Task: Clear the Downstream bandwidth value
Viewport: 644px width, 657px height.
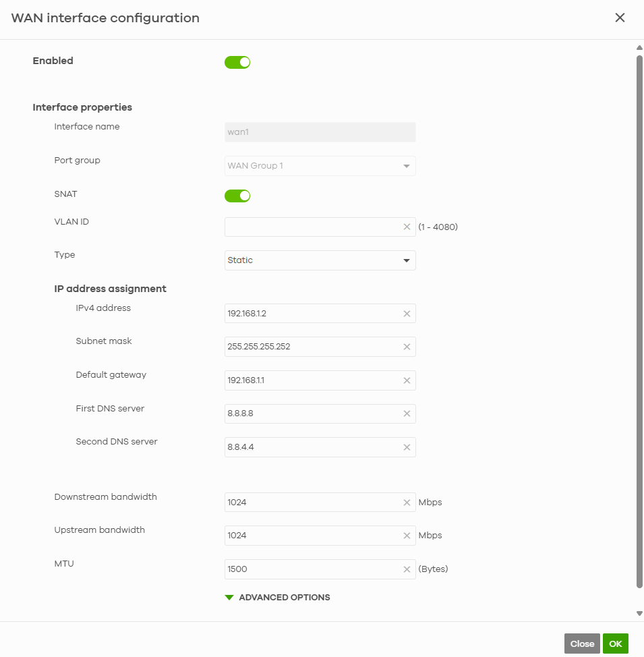Action: (x=407, y=503)
